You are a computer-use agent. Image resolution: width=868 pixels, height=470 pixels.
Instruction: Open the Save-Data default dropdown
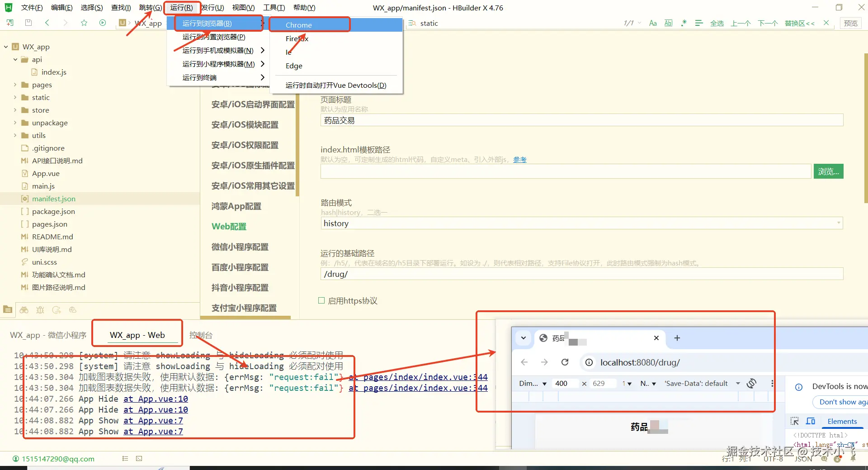(x=702, y=384)
